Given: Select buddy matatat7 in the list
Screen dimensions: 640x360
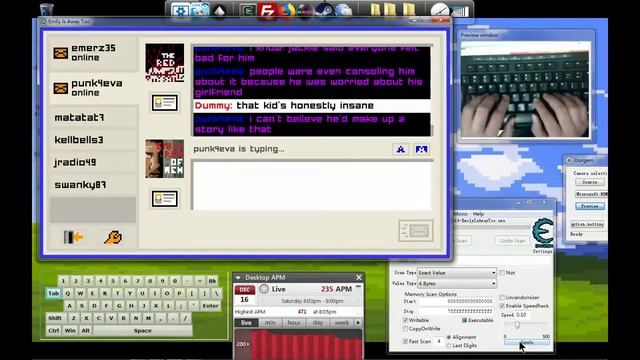Looking at the screenshot, I should [x=93, y=118].
